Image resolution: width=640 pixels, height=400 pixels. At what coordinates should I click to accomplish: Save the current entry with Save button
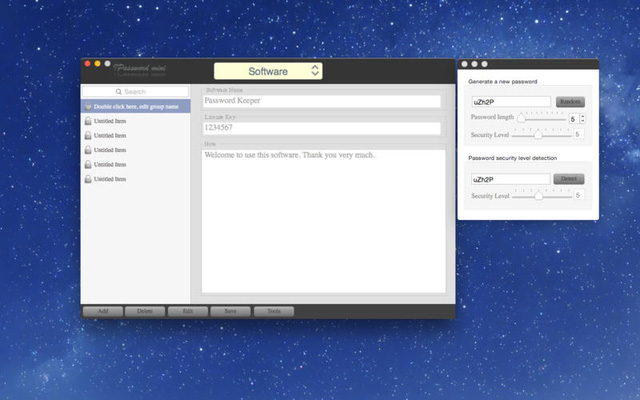coord(230,311)
